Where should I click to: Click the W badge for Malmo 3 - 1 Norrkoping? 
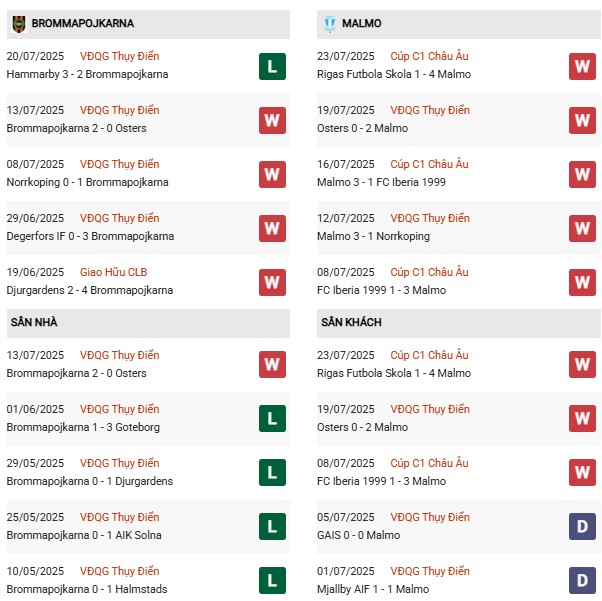pyautogui.click(x=582, y=228)
